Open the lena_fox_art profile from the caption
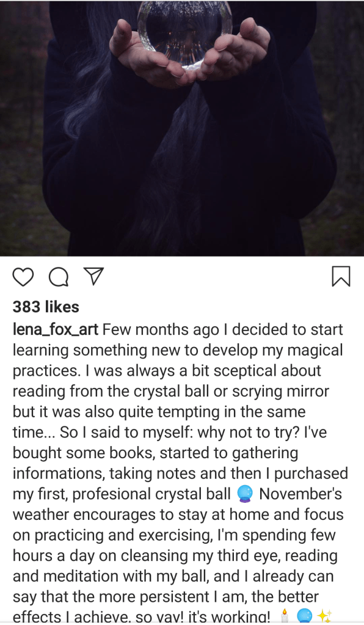The width and height of the screenshot is (364, 625). tap(56, 330)
